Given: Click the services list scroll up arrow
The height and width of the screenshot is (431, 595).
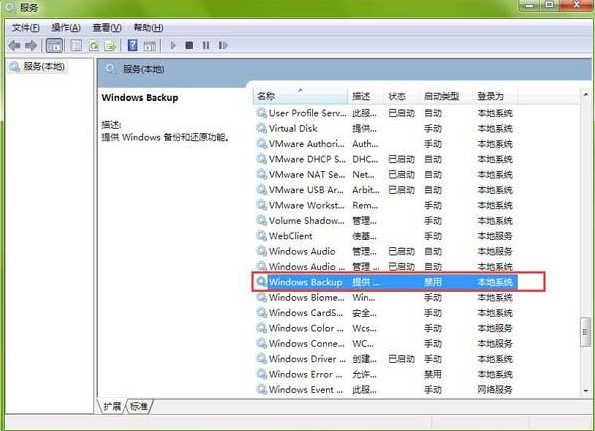Looking at the screenshot, I should [x=586, y=94].
